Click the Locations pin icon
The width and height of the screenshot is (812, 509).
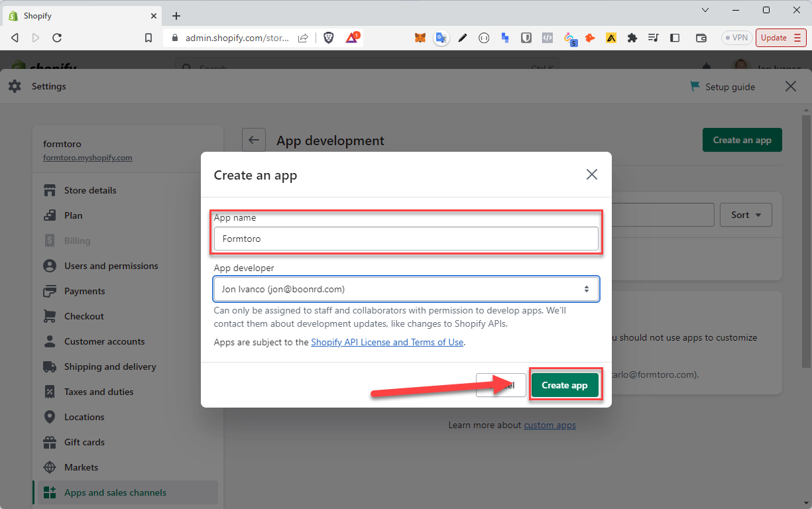pyautogui.click(x=50, y=417)
